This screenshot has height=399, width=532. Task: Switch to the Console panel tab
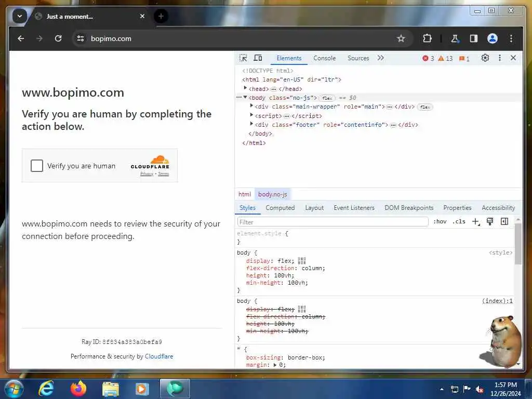tap(324, 58)
